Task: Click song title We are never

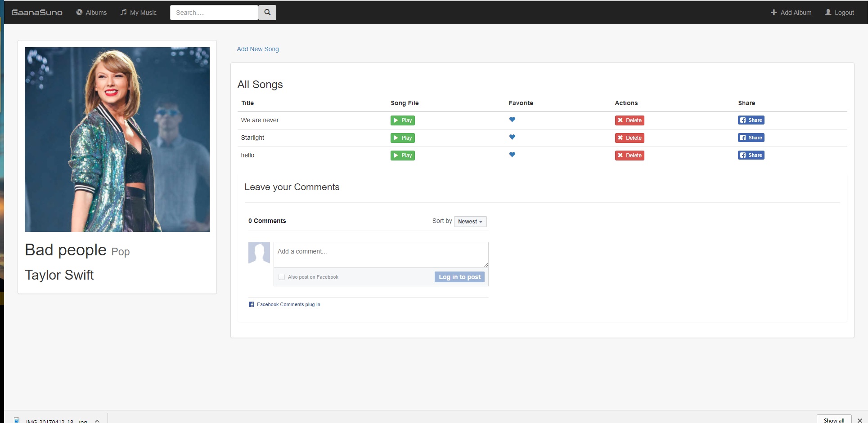Action: [x=260, y=120]
